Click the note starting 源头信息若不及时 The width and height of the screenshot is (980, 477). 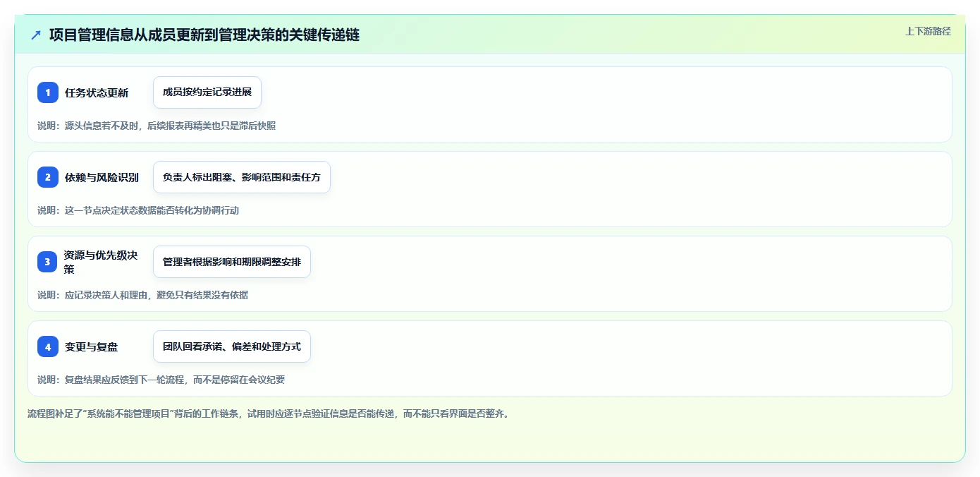coord(157,126)
